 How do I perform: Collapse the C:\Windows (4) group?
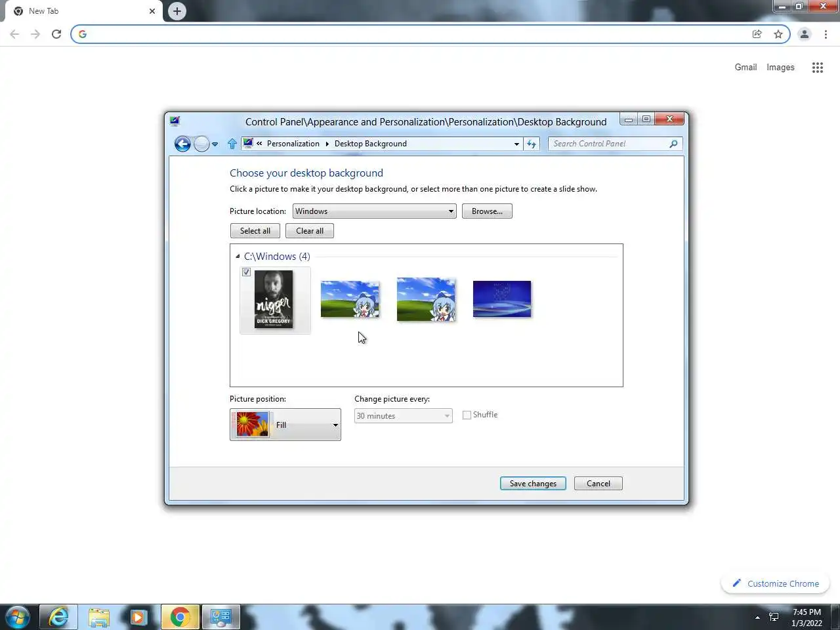coord(238,257)
